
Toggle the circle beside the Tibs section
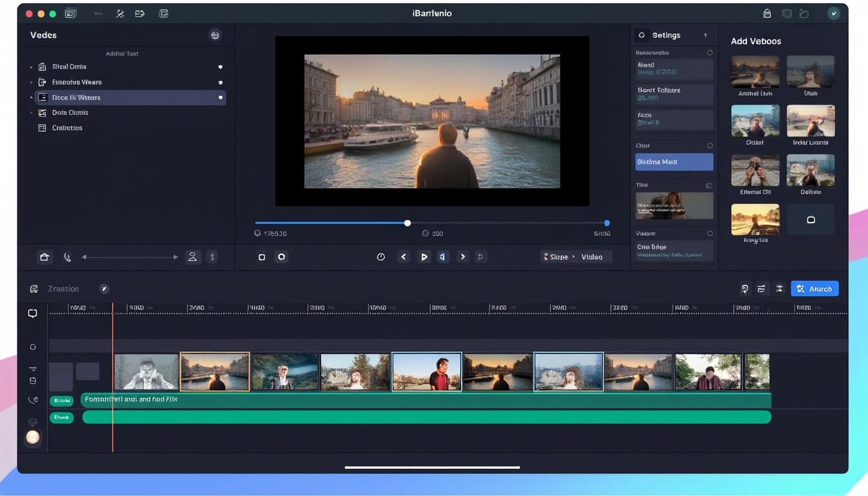pyautogui.click(x=709, y=185)
